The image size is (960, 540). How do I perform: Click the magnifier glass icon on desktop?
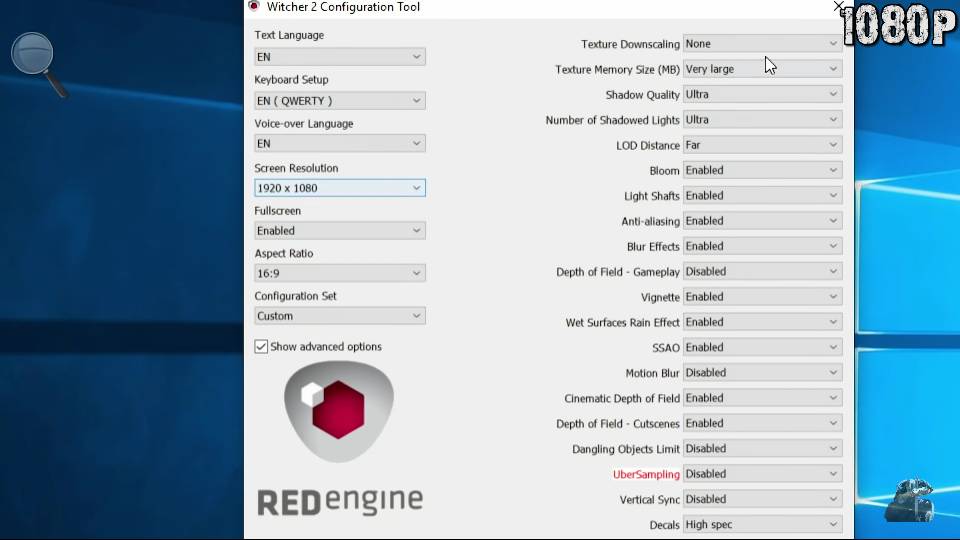[x=38, y=64]
